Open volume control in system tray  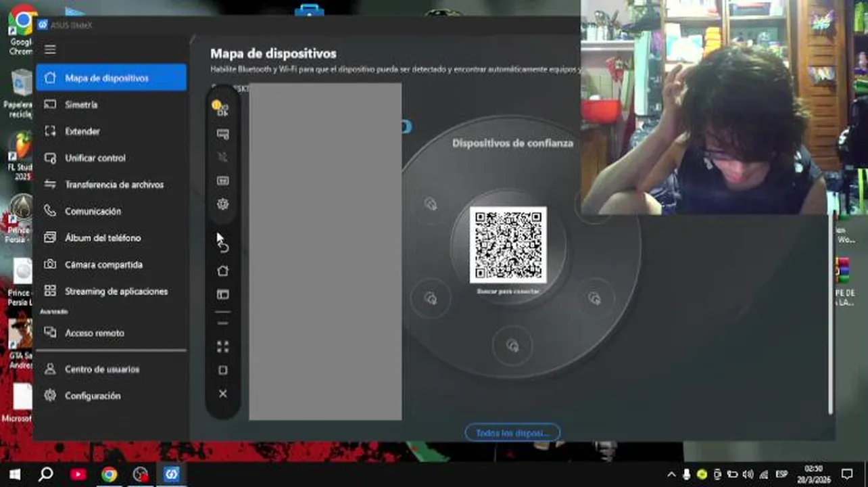pos(748,474)
